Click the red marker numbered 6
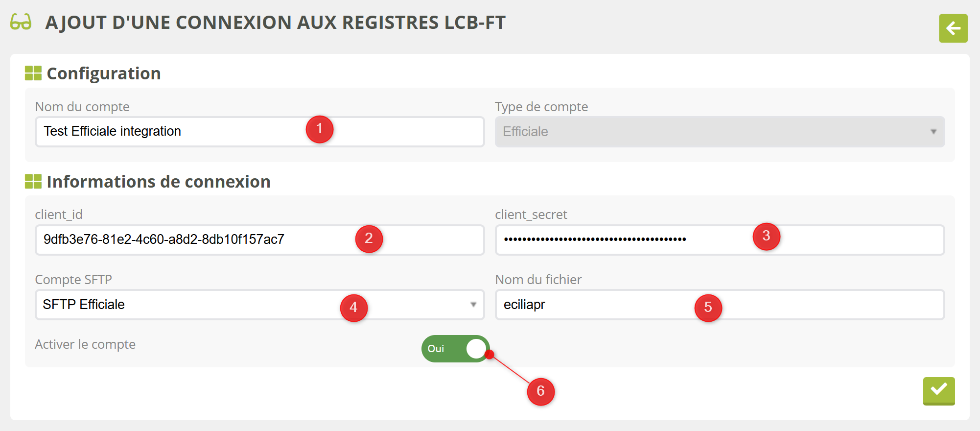The image size is (980, 431). (540, 391)
